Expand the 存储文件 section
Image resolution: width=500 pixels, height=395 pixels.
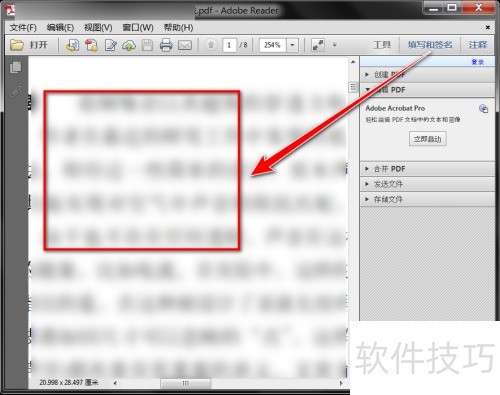(428, 199)
